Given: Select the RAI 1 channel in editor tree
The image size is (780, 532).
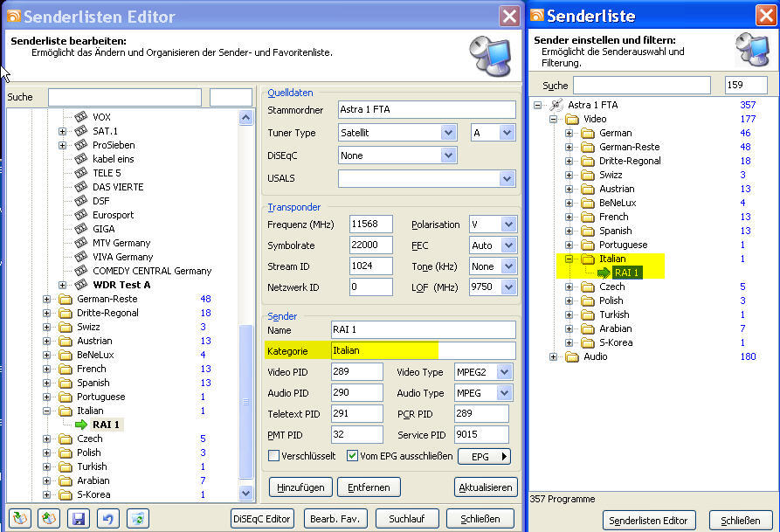Looking at the screenshot, I should 107,425.
